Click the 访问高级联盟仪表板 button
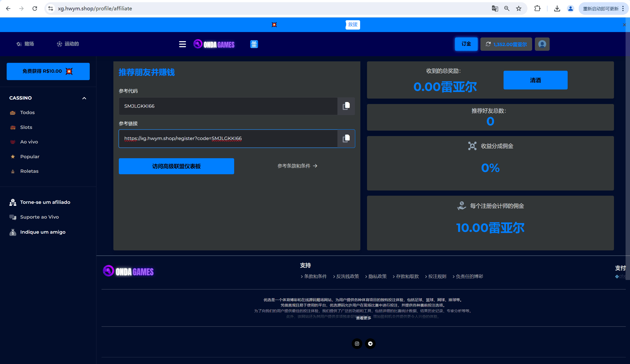630x364 pixels. click(x=176, y=166)
